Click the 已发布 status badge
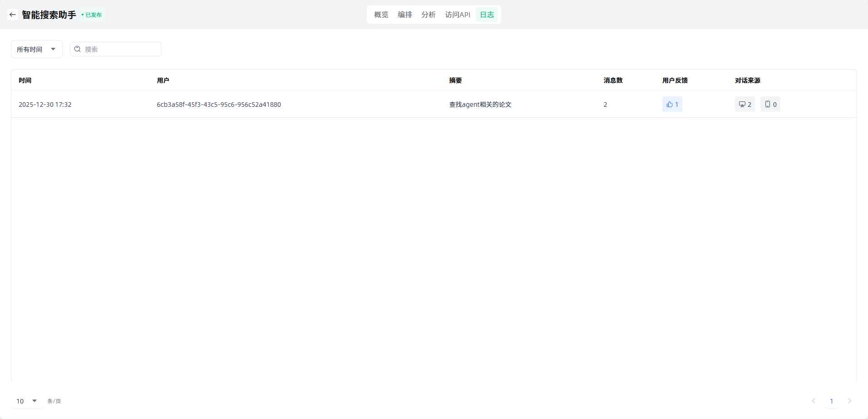Viewport: 868px width, 419px height. pyautogui.click(x=93, y=15)
